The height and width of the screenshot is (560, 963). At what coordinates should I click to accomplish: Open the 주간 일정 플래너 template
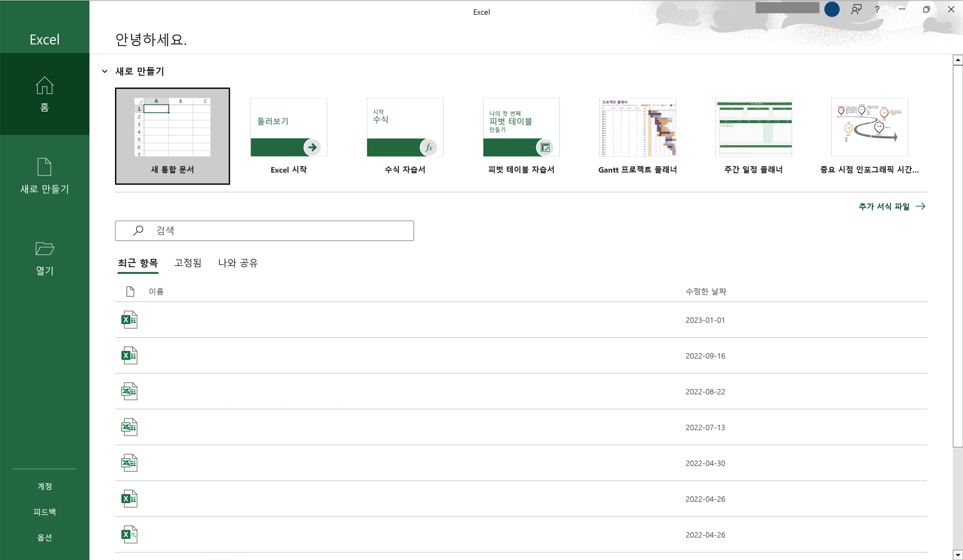point(754,136)
